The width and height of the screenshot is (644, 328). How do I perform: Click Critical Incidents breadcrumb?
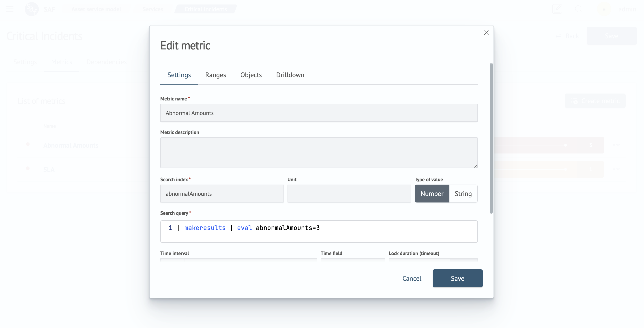tap(206, 9)
